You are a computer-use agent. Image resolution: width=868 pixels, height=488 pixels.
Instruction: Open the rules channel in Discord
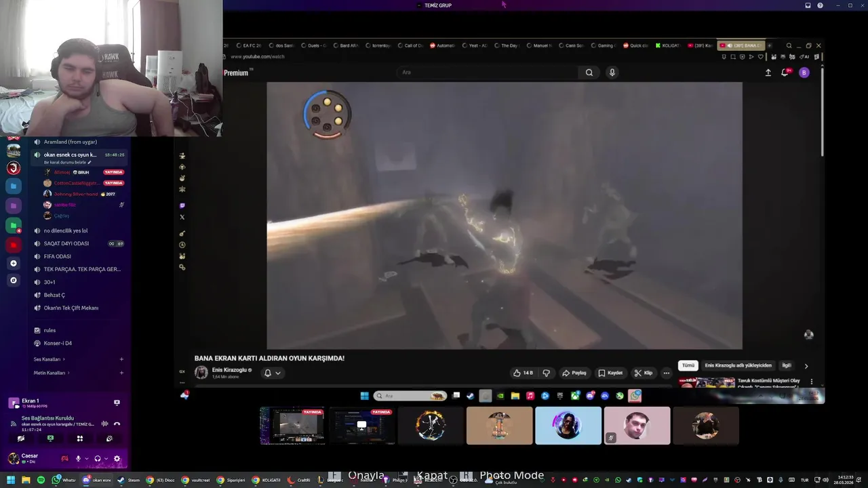click(x=50, y=330)
